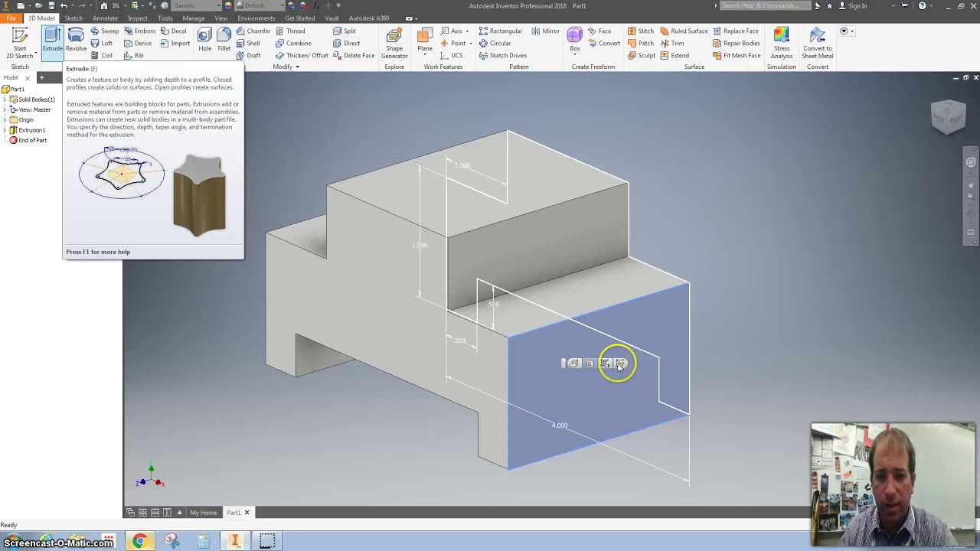This screenshot has width=980, height=551.
Task: Open the Point dropdown arrow
Action: click(x=470, y=44)
